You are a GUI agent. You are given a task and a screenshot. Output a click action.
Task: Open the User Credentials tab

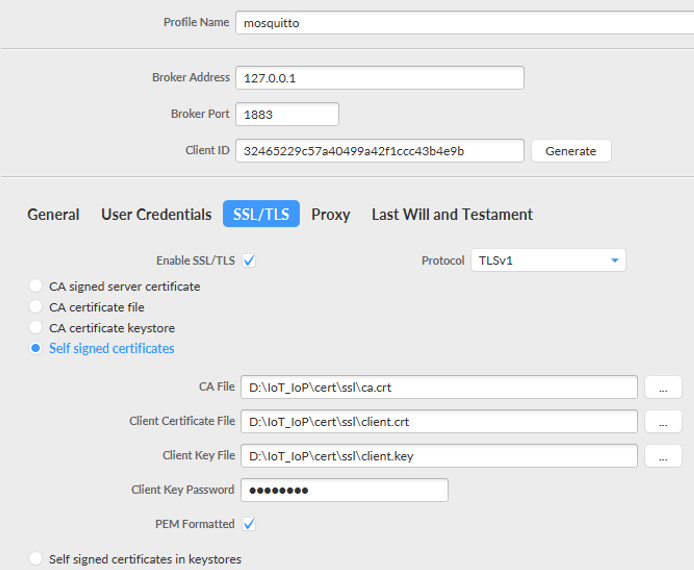click(156, 214)
